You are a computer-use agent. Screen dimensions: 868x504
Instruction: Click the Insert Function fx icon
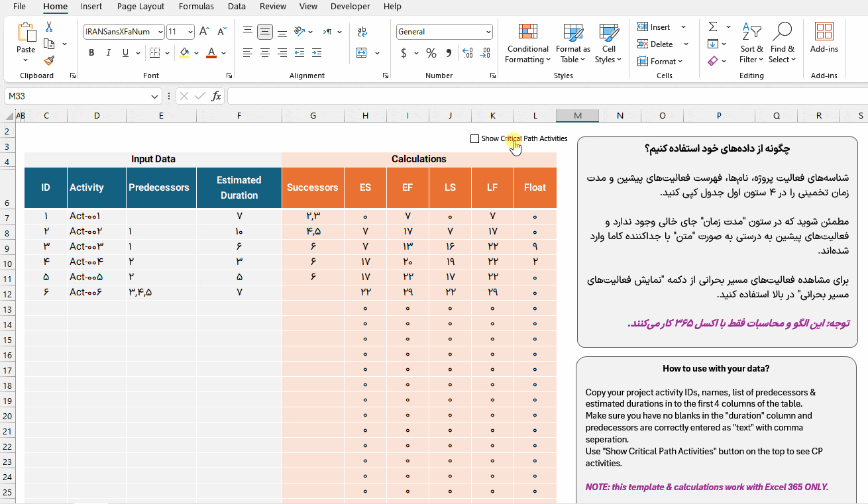pos(216,96)
